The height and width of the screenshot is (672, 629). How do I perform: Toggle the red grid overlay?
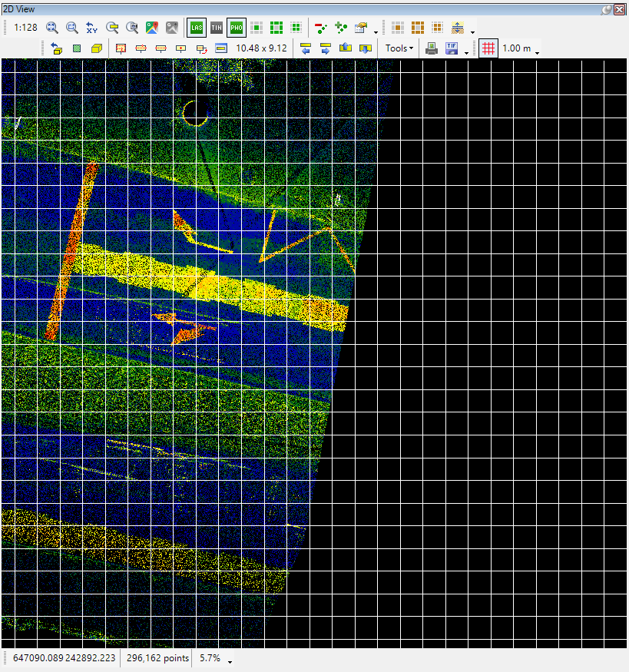[x=488, y=48]
